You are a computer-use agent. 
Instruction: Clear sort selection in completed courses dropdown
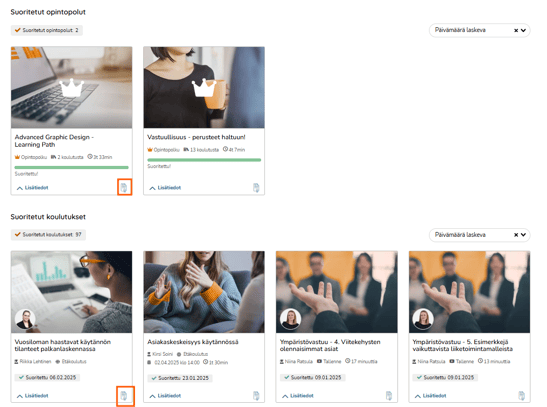point(516,235)
